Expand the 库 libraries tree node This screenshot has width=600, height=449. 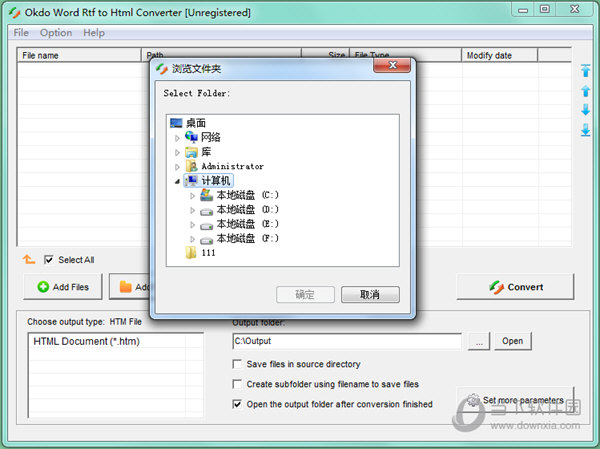[x=177, y=152]
